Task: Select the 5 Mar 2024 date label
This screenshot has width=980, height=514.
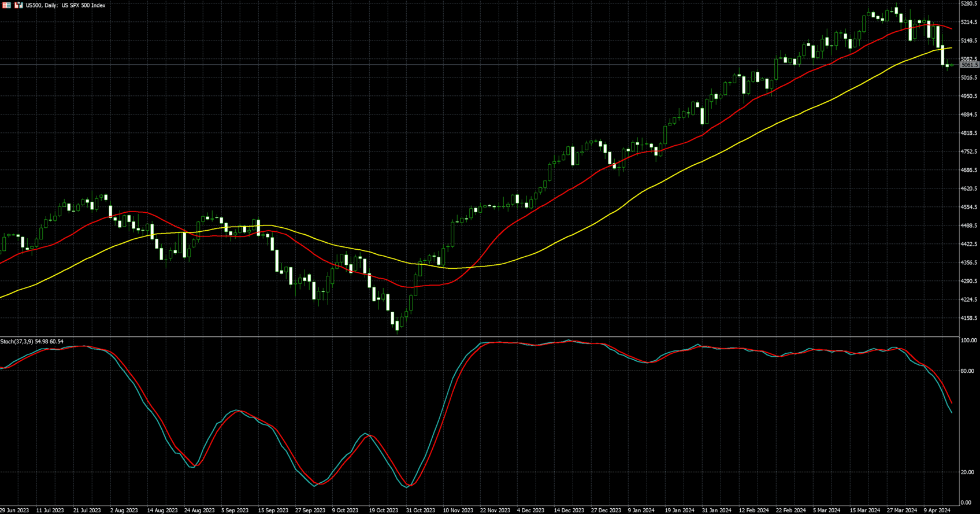Action: click(x=827, y=510)
